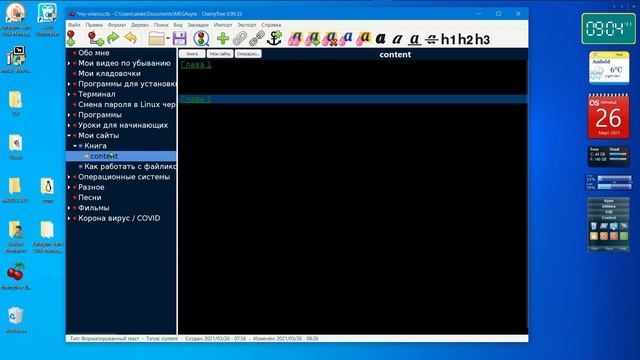This screenshot has height=360, width=640.
Task: Click the add node cherry icon
Action: click(x=72, y=38)
